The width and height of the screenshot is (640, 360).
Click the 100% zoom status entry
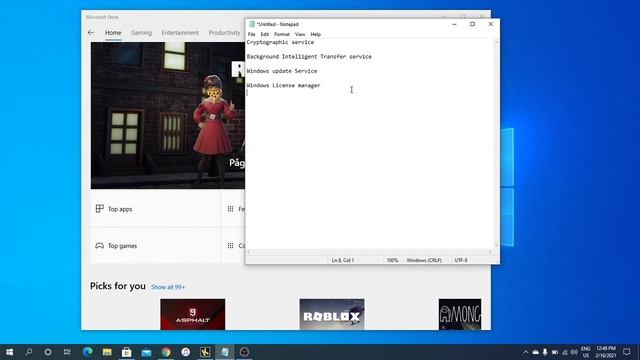pos(392,260)
